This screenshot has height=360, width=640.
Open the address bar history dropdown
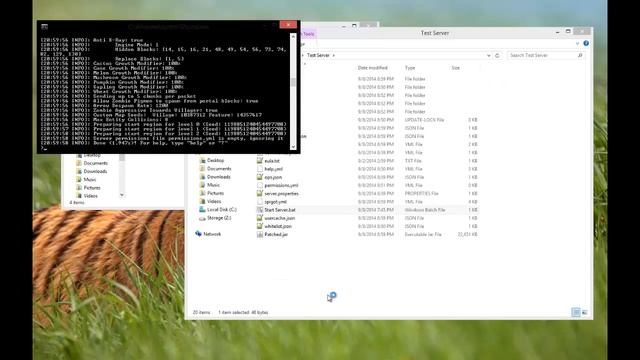coord(489,56)
